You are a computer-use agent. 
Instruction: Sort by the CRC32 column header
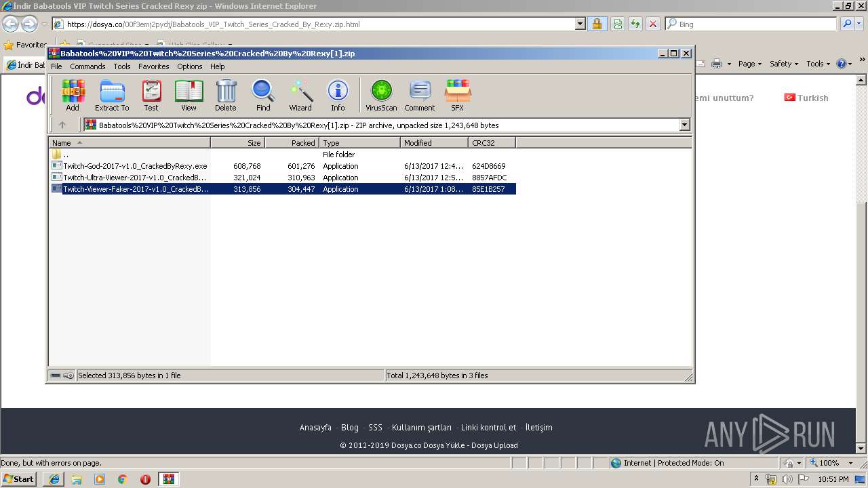coord(492,143)
